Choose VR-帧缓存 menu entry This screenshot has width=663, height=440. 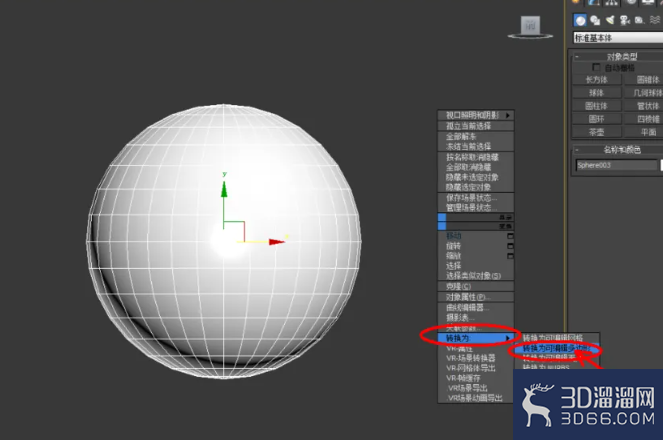476,378
